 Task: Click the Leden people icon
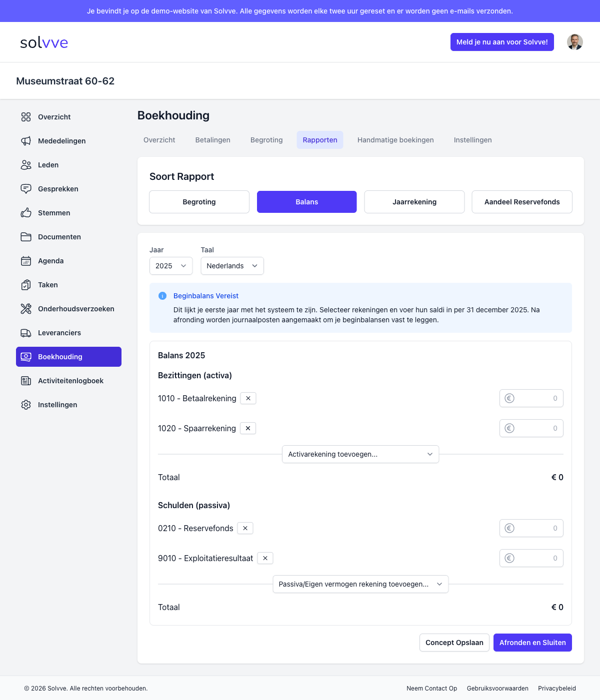coord(26,165)
